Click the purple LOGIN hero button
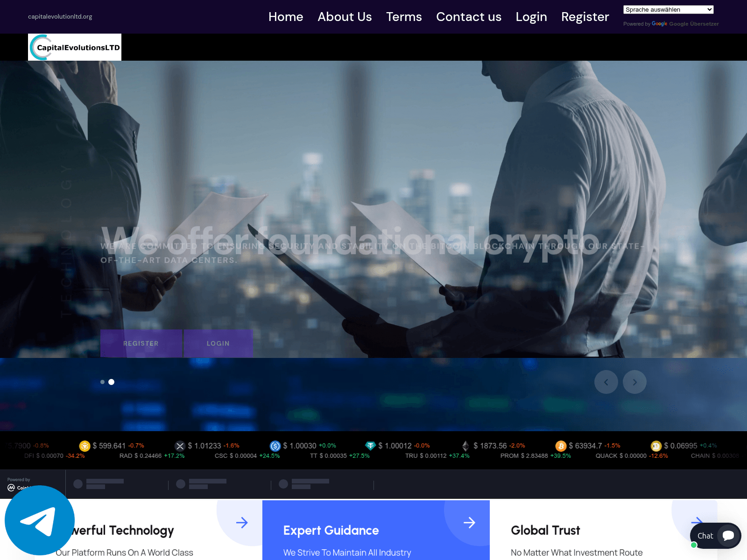 click(x=218, y=343)
